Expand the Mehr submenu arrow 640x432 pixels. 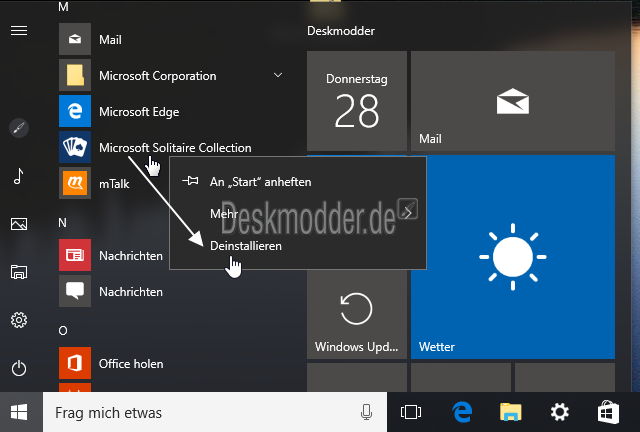(x=407, y=213)
